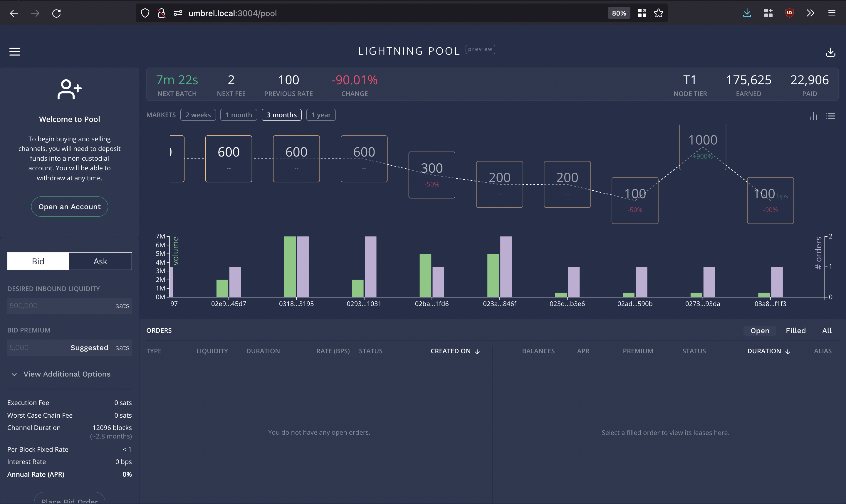This screenshot has width=846, height=504.
Task: Click the uBlock Origin extension icon
Action: pos(789,13)
